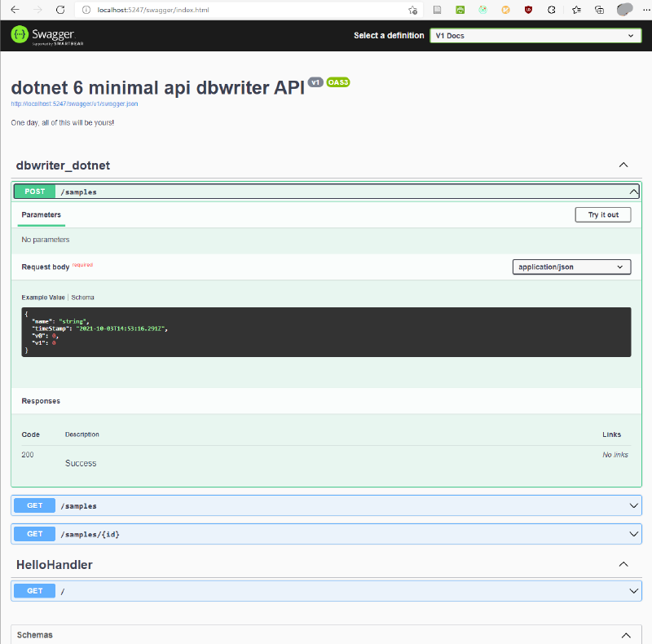Click the Favorites star icon in the toolbar
The width and height of the screenshot is (652, 644).
pos(575,10)
